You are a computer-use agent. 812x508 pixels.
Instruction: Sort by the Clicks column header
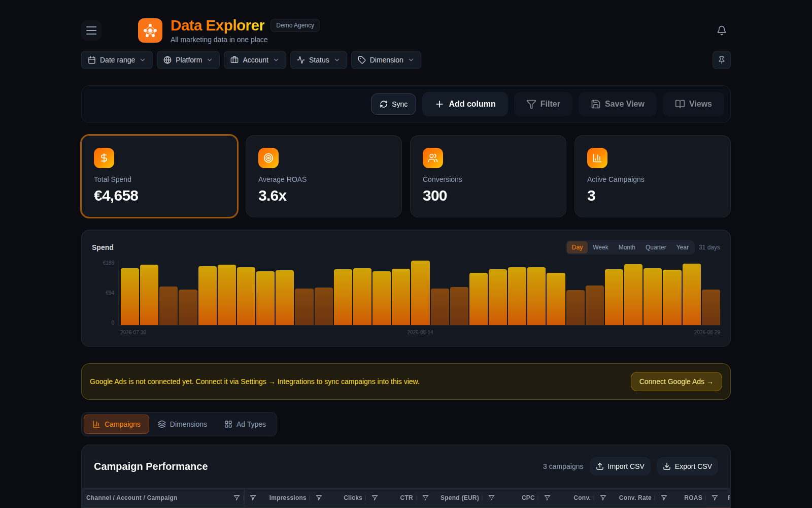point(353,498)
